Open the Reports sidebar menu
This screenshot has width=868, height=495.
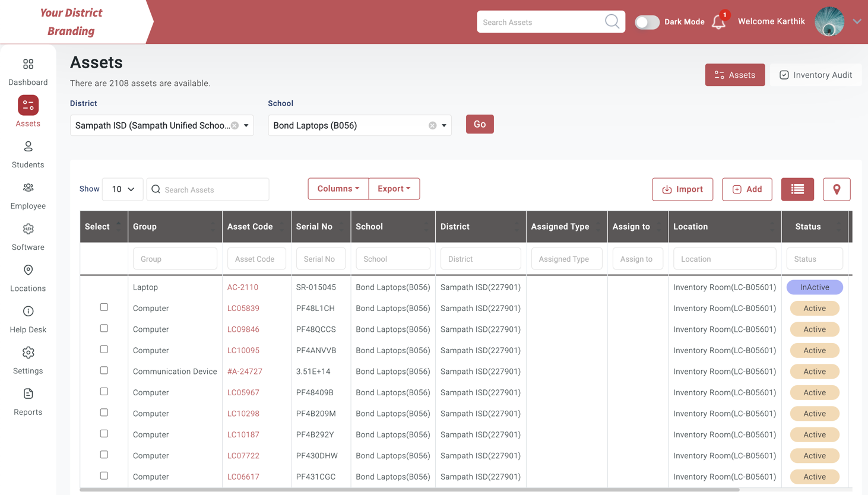28,394
